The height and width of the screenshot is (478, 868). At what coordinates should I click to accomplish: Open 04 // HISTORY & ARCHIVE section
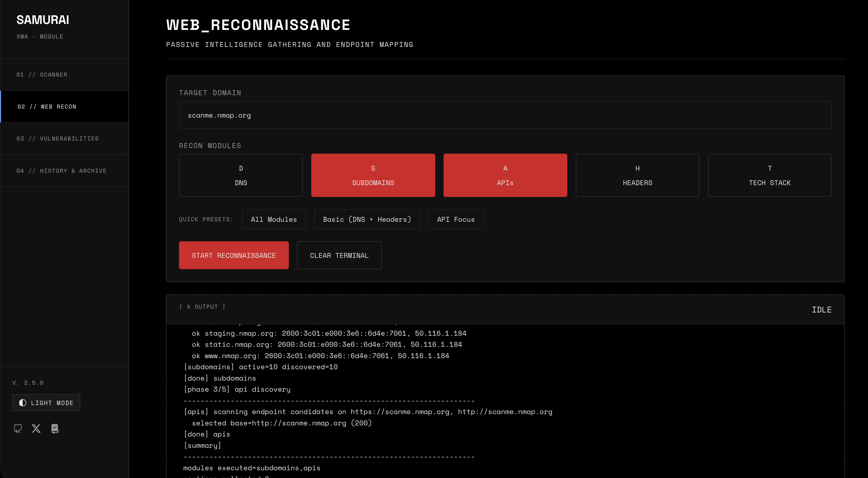click(64, 171)
